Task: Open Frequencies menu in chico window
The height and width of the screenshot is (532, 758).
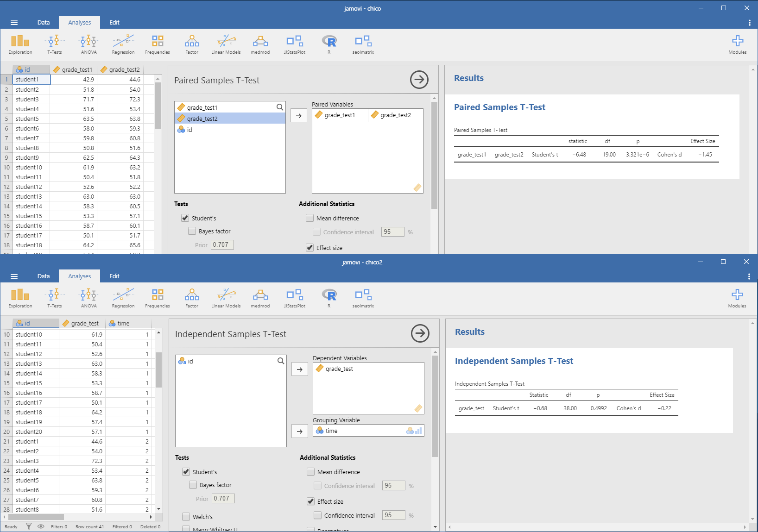Action: click(x=158, y=45)
